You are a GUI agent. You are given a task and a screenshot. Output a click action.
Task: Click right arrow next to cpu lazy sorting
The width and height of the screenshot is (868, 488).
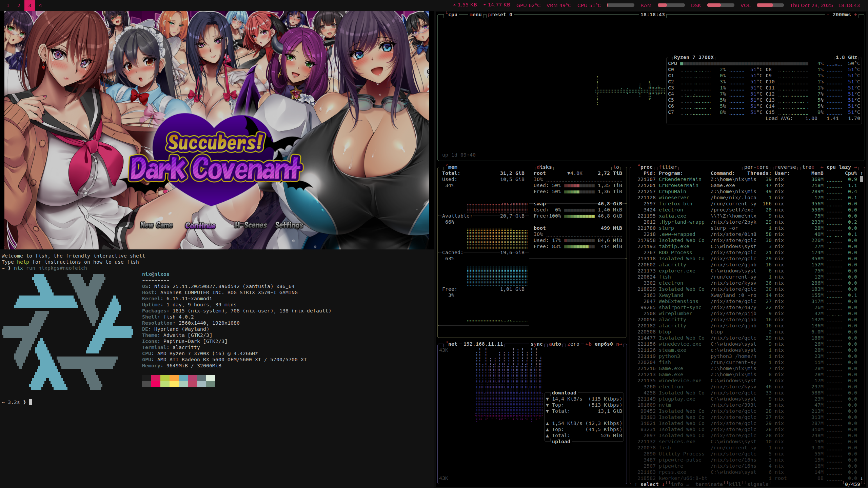pos(855,167)
